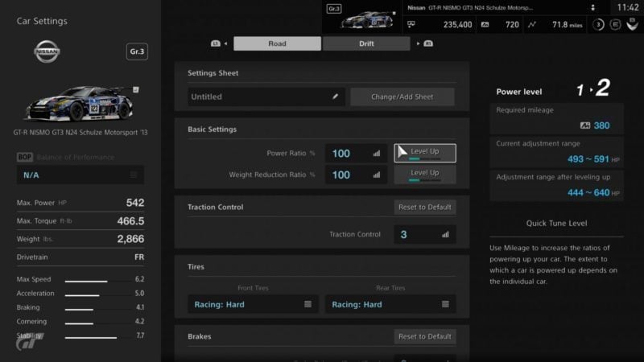
Task: Click the 444 ~ 640 range after leveling
Action: 588,192
